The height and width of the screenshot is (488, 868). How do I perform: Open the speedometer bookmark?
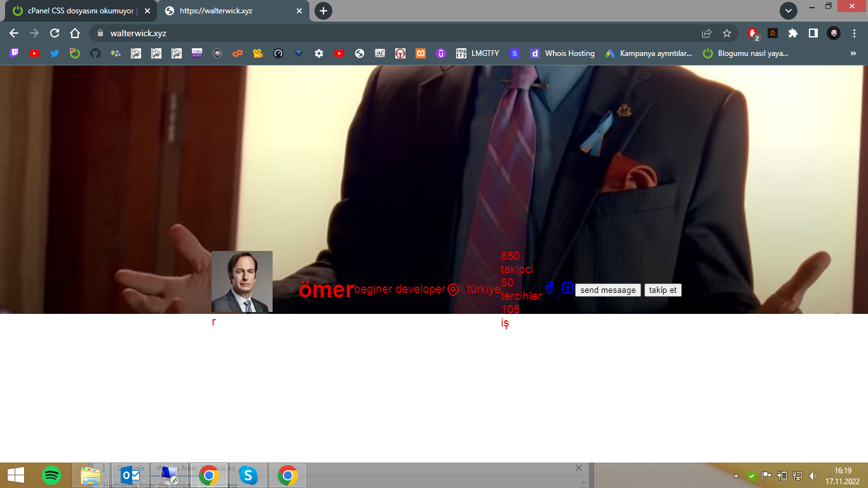tap(278, 53)
